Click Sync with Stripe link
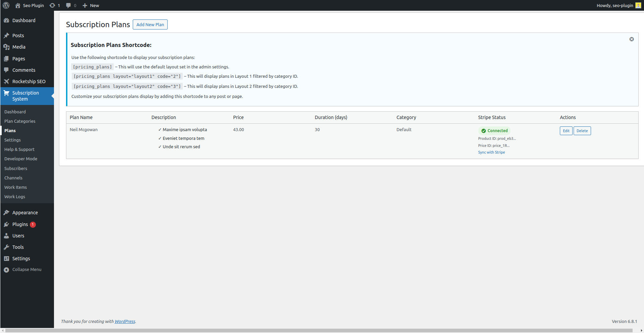Image resolution: width=644 pixels, height=333 pixels. point(491,152)
